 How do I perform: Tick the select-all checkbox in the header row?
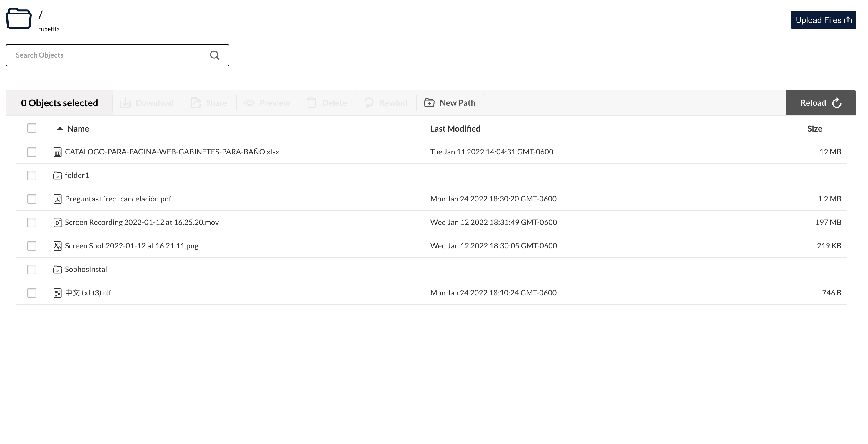pos(32,128)
